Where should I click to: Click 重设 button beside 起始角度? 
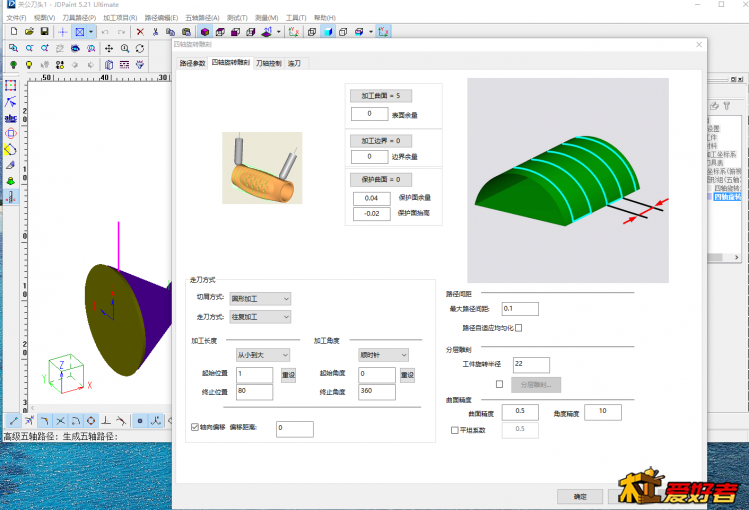[407, 375]
